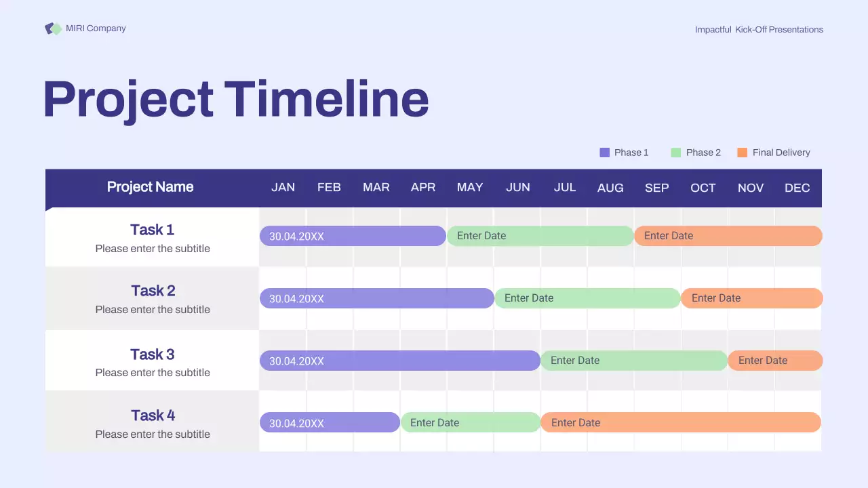Viewport: 868px width, 488px height.
Task: Click the Final Delivery orange legend swatch
Action: pos(742,152)
